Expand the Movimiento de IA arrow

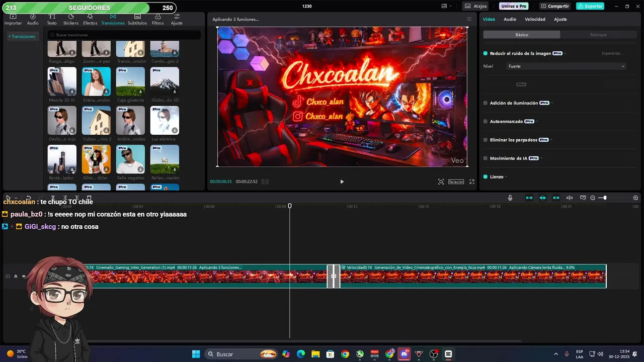click(541, 158)
